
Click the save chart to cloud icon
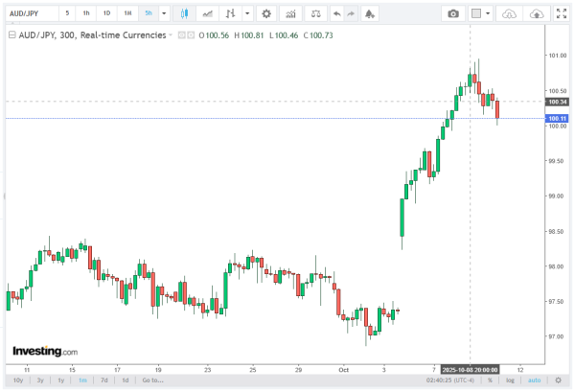(538, 14)
